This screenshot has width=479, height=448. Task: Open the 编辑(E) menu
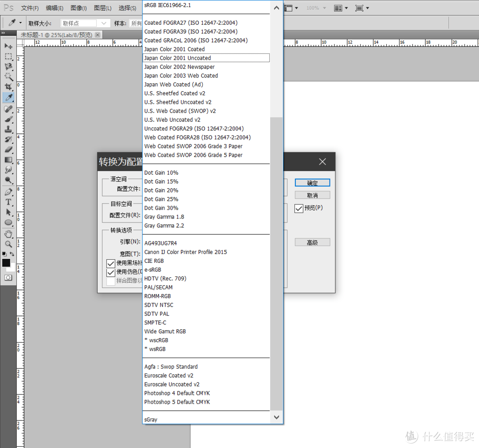pyautogui.click(x=55, y=8)
